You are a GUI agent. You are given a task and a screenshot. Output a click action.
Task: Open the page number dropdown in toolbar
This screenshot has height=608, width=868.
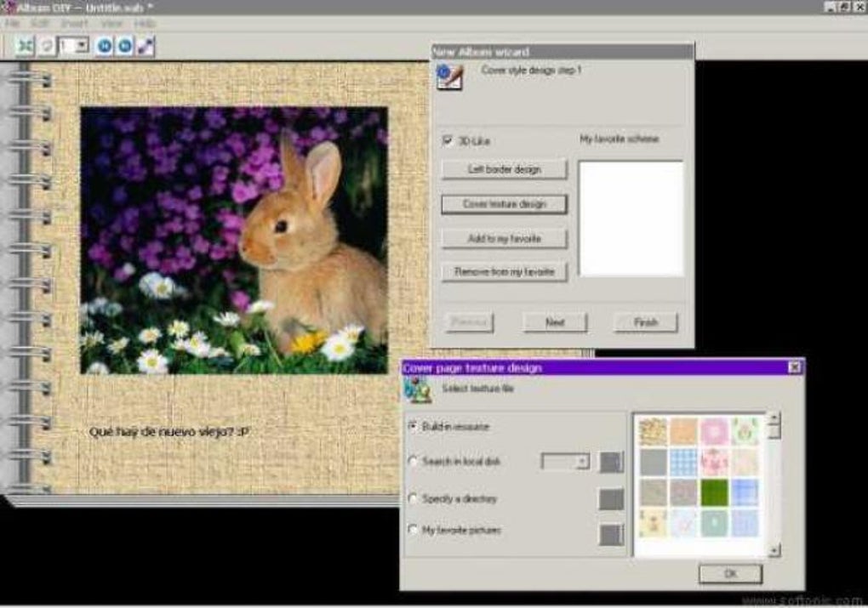pyautogui.click(x=82, y=46)
